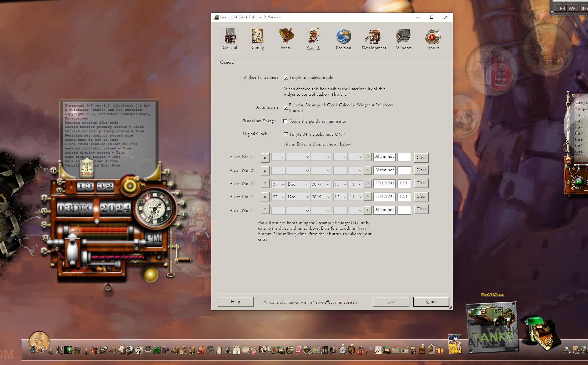Open the Alarm No. 3 day dropdown showing 27
This screenshot has height=365, width=588.
tap(278, 184)
